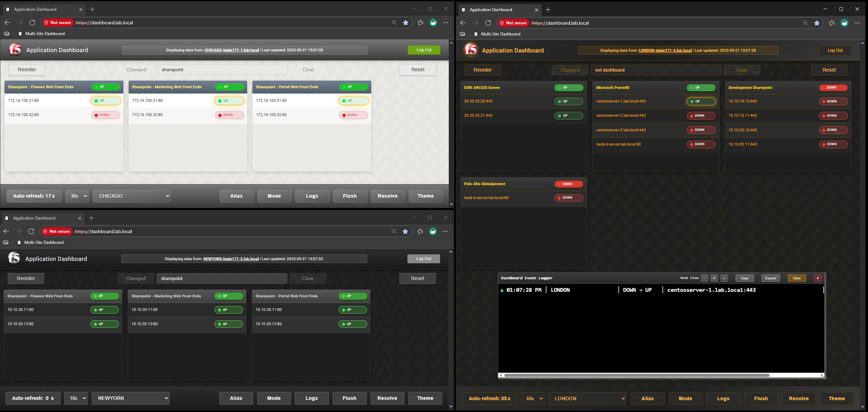Toggle Changed filter in New York dashboard

(x=136, y=278)
